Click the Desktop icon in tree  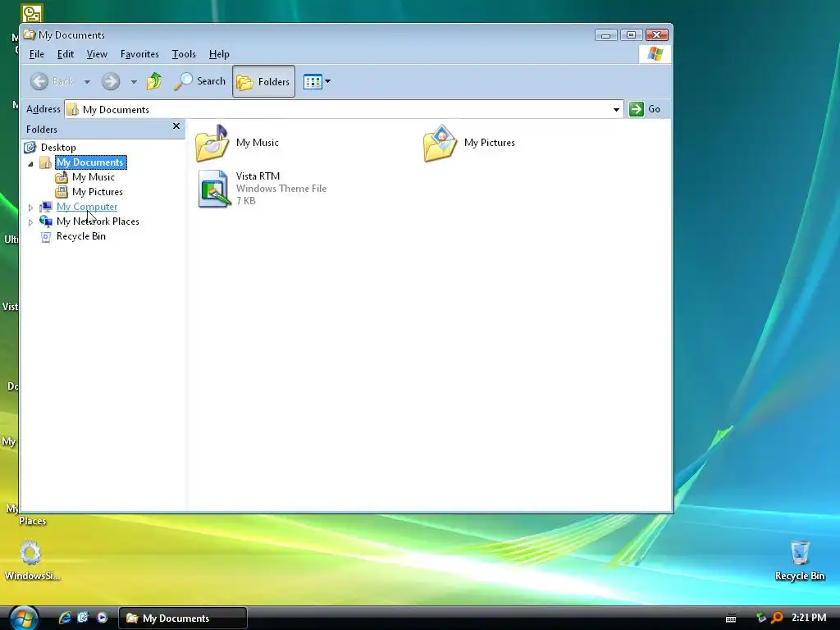30,148
